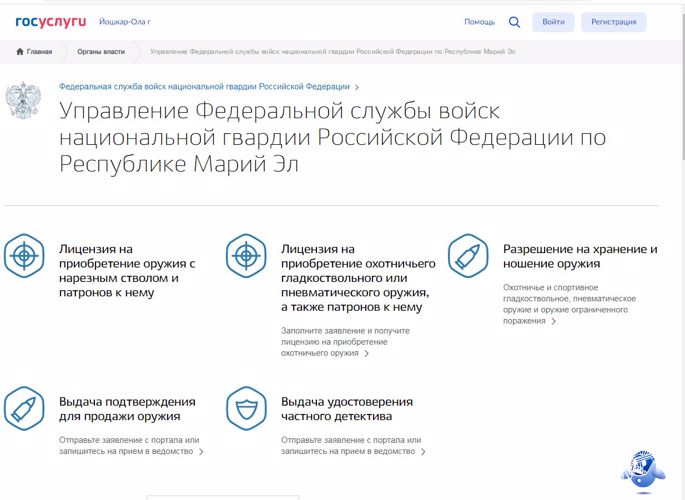This screenshot has height=500, width=685.
Task: Open Выдача удостоверения частного детектива
Action: tap(347, 409)
